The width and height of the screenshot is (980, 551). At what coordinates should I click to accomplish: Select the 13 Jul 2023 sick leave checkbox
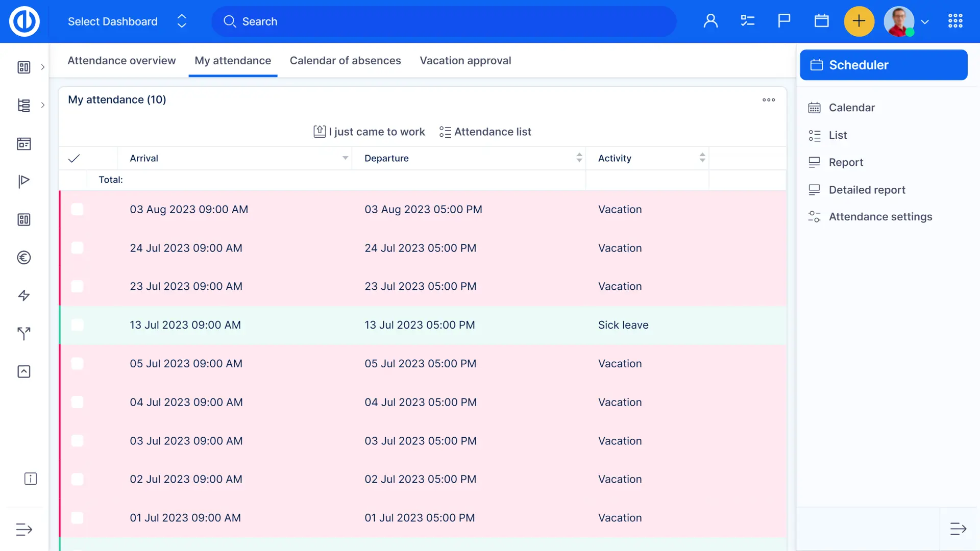(77, 325)
